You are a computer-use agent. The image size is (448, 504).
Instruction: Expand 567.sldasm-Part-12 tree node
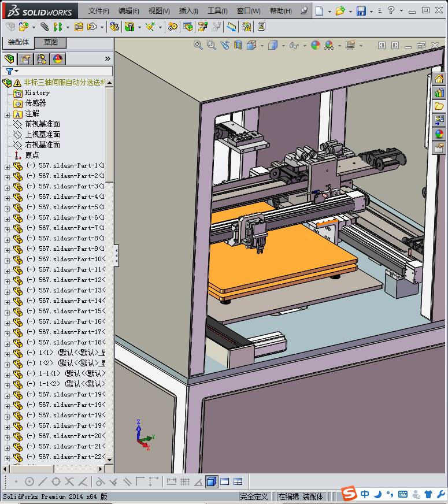click(7, 281)
